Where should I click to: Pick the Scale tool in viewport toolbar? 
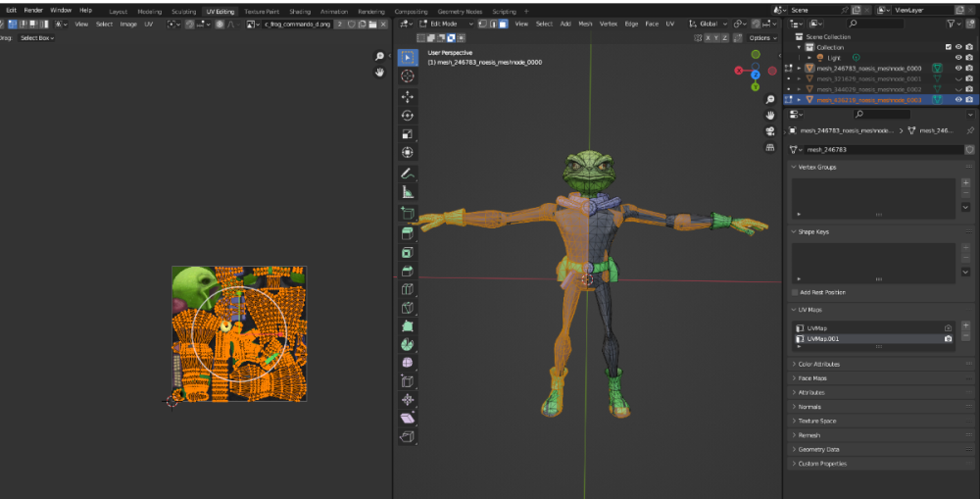tap(407, 134)
